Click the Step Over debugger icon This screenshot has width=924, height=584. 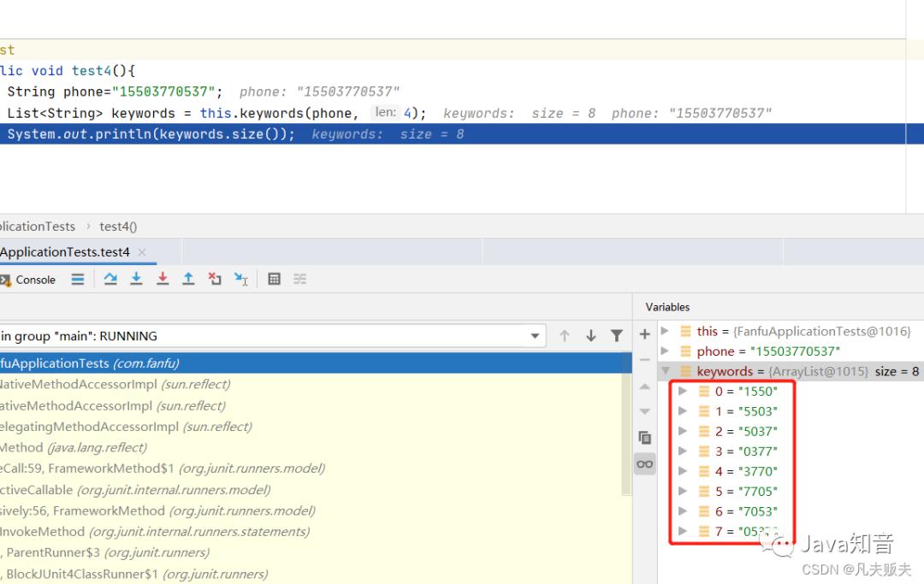click(110, 279)
